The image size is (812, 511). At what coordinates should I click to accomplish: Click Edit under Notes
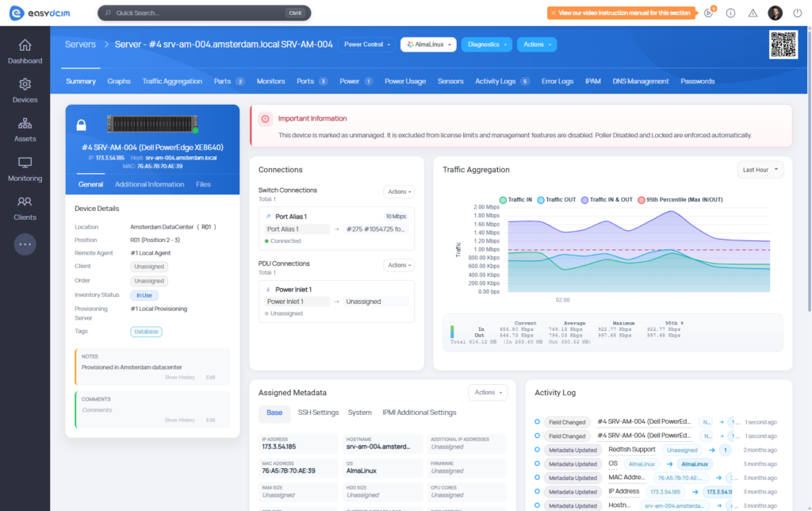pos(210,377)
